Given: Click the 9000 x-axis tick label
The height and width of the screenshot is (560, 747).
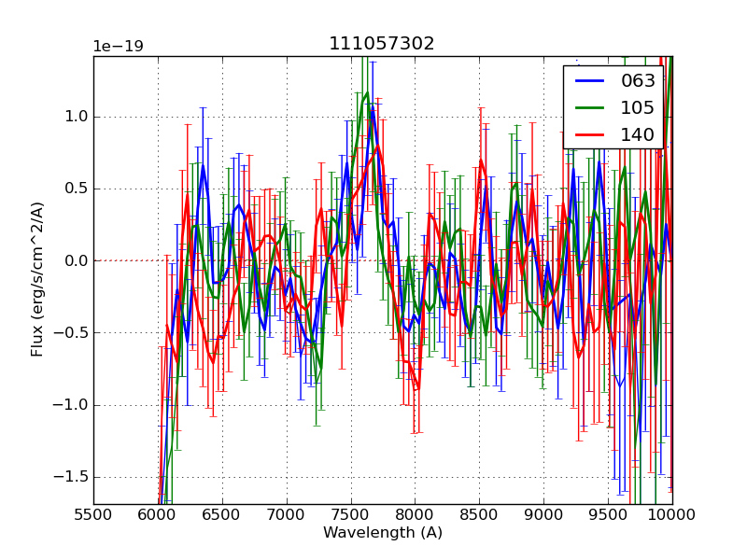Looking at the screenshot, I should [543, 513].
